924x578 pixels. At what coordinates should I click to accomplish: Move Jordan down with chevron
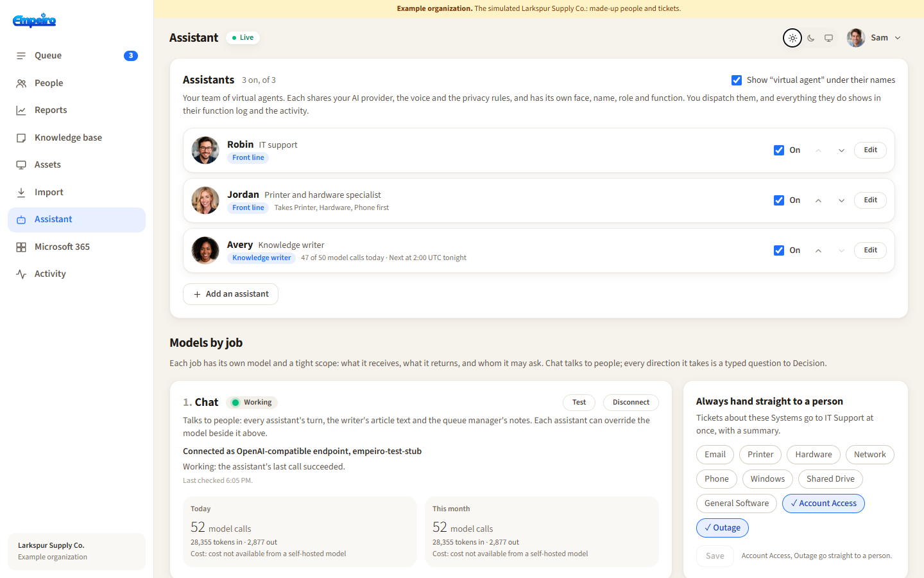[x=841, y=200]
